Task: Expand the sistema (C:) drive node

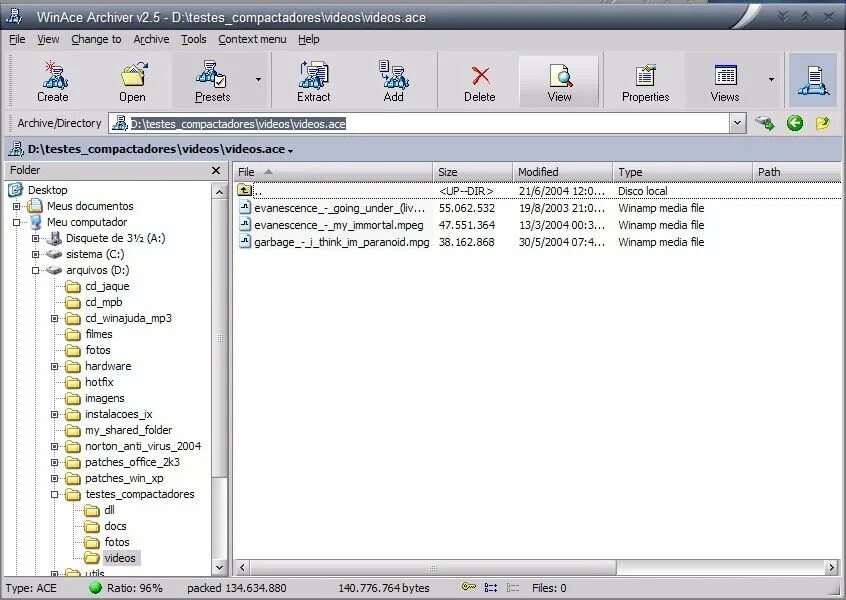Action: click(x=36, y=254)
